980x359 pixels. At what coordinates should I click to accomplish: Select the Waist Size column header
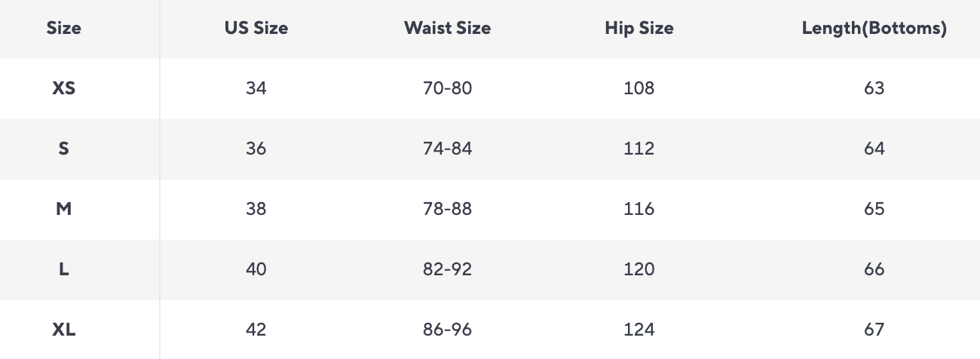coord(447,29)
